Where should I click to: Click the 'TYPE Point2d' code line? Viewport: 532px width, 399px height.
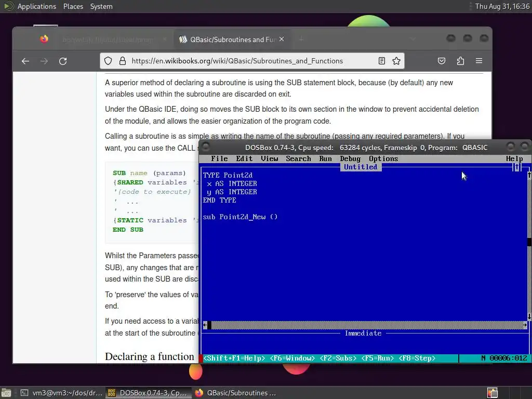pos(228,176)
